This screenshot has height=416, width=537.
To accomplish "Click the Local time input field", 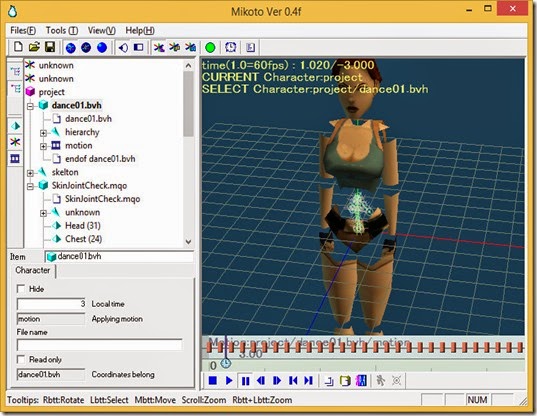I will coord(51,304).
